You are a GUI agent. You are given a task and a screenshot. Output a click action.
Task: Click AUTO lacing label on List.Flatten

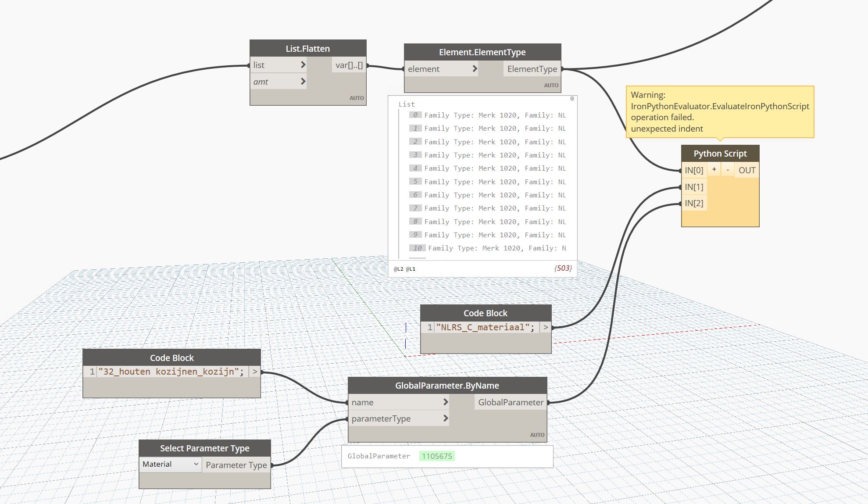(357, 98)
